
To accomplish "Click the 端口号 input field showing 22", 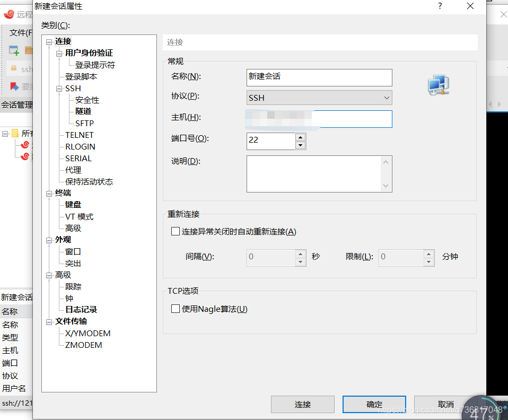I will (271, 141).
